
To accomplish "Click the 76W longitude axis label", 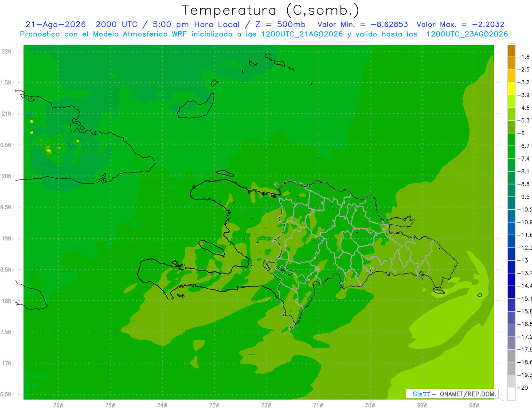I will click(x=58, y=405).
